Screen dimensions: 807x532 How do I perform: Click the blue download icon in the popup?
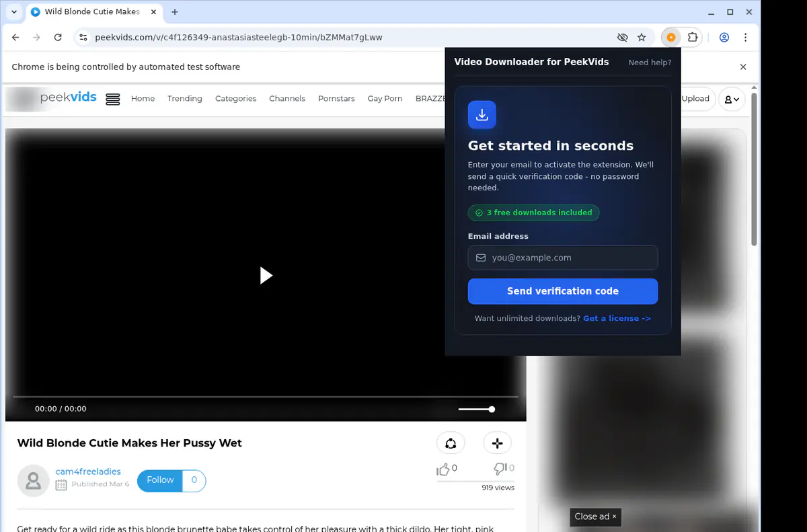point(482,115)
